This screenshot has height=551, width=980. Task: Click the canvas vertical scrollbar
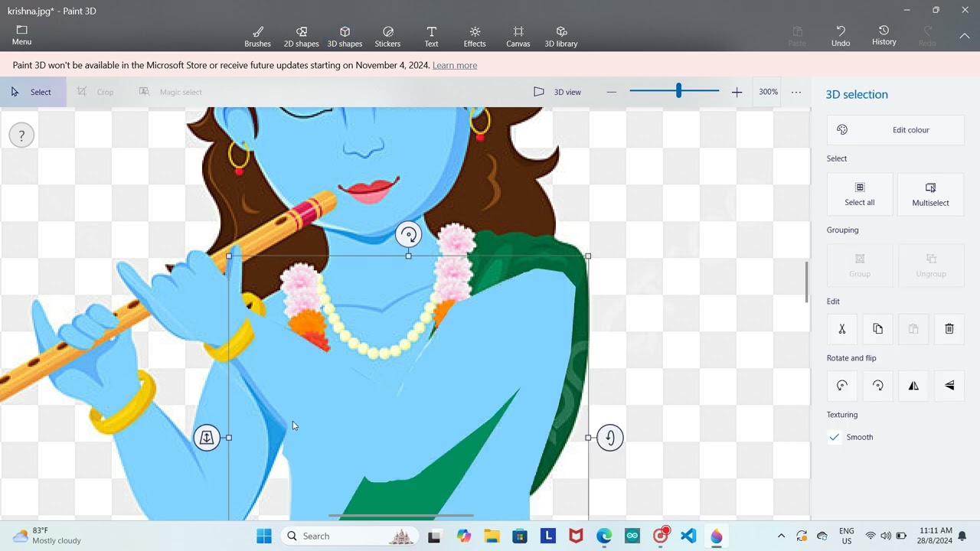click(x=806, y=282)
